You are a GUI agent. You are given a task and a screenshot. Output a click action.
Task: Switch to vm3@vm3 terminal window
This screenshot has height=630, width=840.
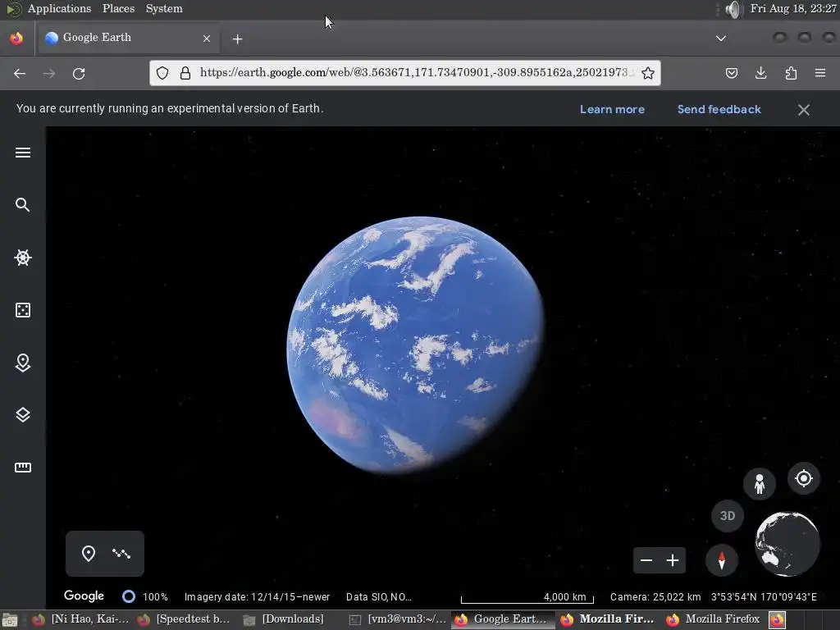[x=398, y=619]
